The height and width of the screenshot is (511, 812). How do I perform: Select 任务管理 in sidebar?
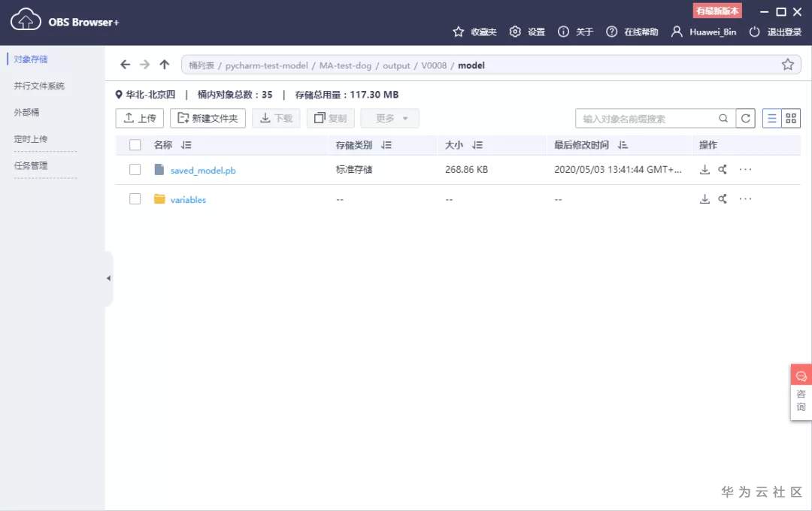(31, 165)
